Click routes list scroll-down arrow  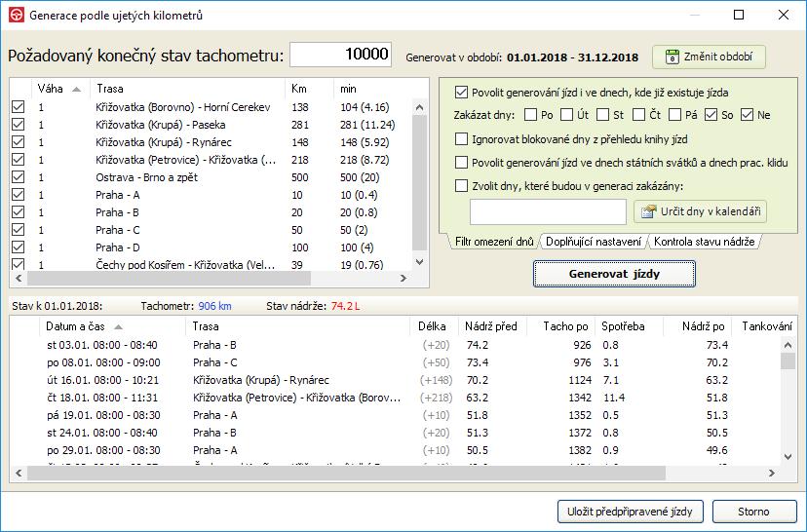419,262
